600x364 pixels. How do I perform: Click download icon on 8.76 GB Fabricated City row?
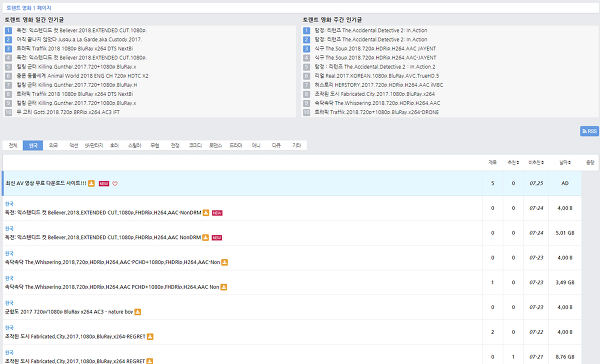point(150,361)
